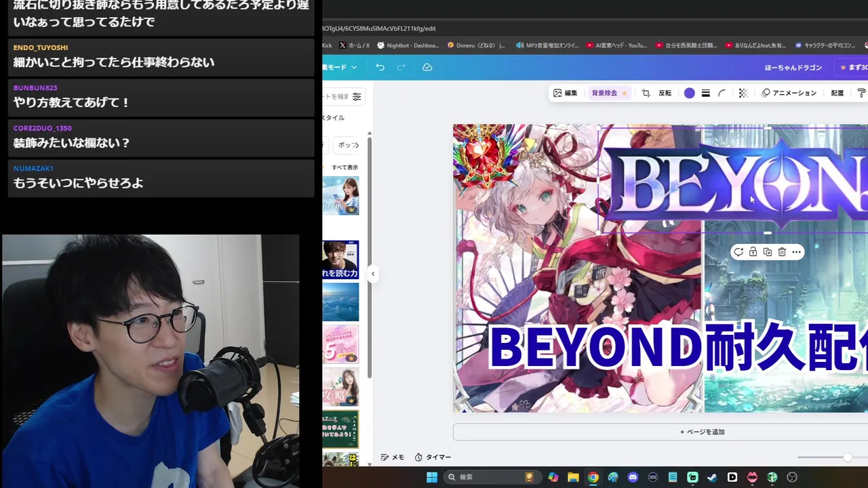
Task: Lock the selected element
Action: click(x=753, y=252)
